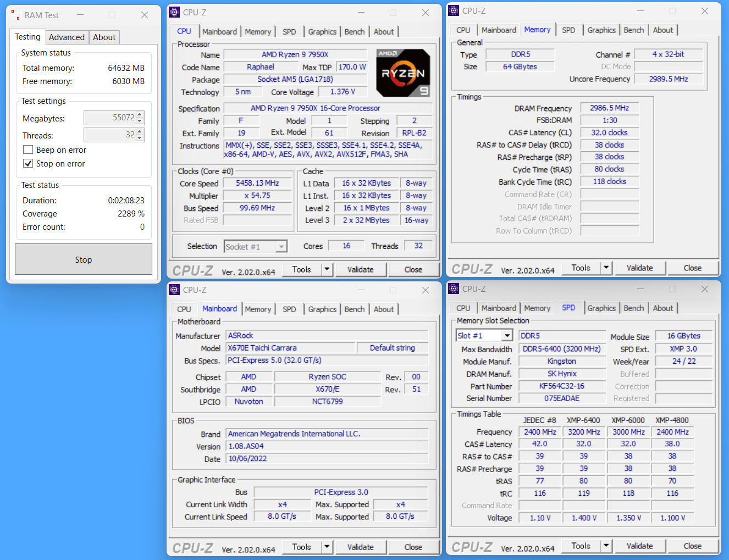The width and height of the screenshot is (729, 560).
Task: Click the AMD Ryzen 9 processor logo
Action: point(403,73)
